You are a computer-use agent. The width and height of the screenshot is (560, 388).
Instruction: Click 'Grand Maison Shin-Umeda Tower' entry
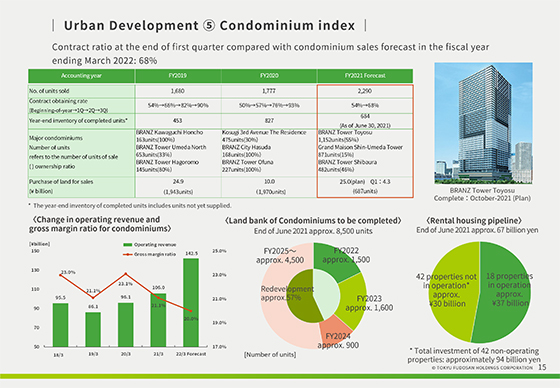[x=360, y=147]
